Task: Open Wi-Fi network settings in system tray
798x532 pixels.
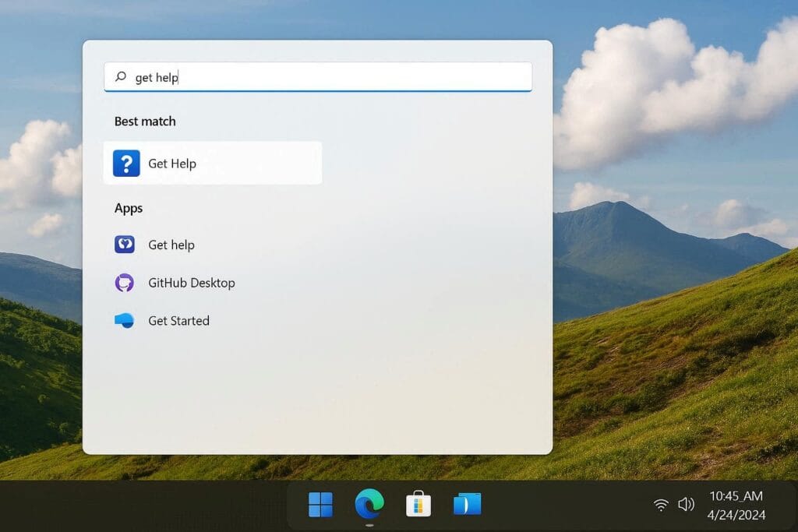Action: (661, 506)
